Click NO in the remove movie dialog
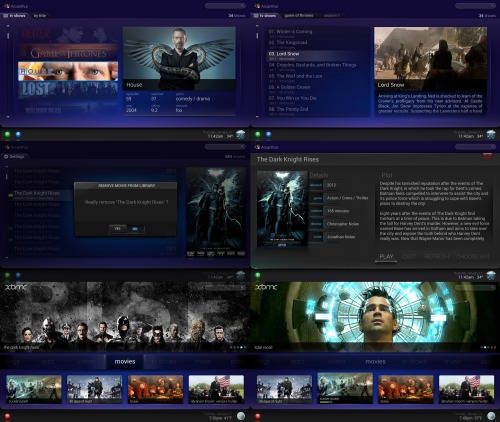Viewport: 500px width, 422px height. [x=135, y=229]
